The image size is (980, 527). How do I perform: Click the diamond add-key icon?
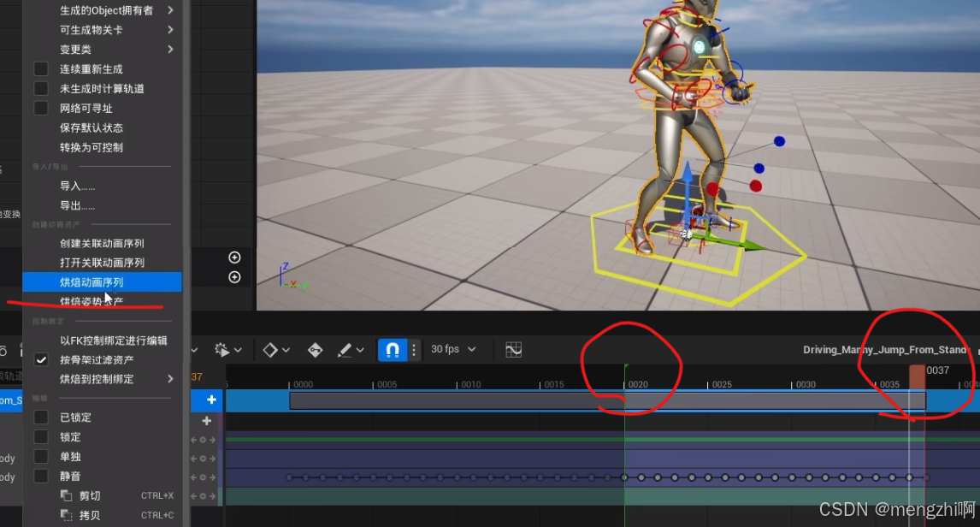click(x=270, y=350)
